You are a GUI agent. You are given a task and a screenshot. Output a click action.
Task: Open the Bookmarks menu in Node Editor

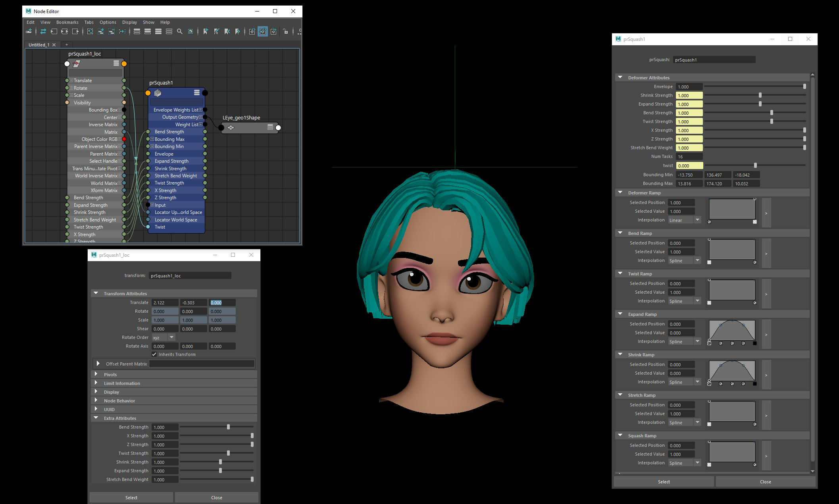tap(67, 22)
